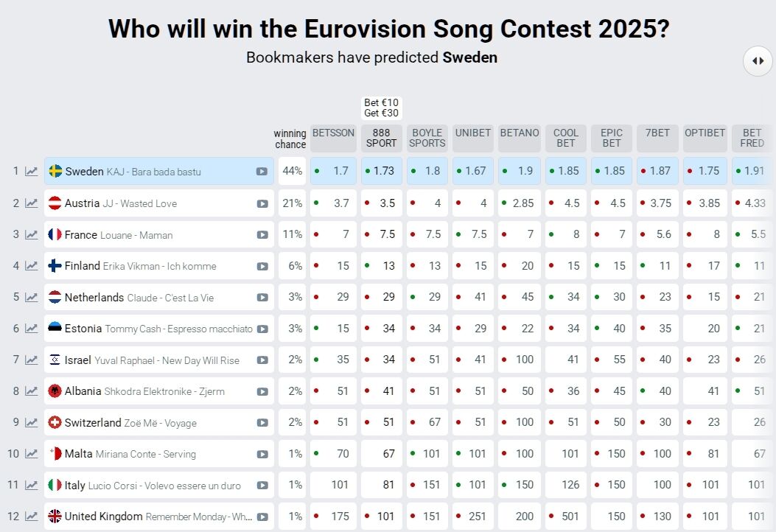Image resolution: width=776 pixels, height=532 pixels.
Task: Select Betano's 2.85 odds for Austria
Action: [x=520, y=203]
